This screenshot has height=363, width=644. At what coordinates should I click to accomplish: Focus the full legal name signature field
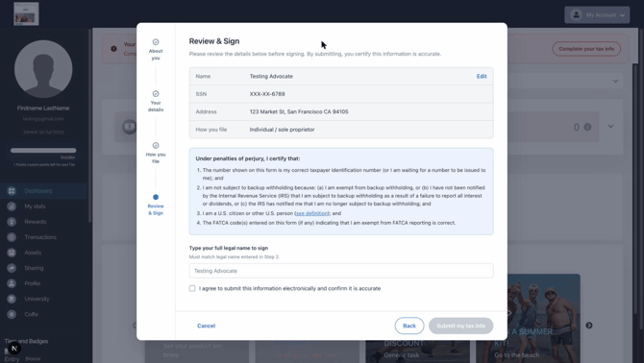341,271
